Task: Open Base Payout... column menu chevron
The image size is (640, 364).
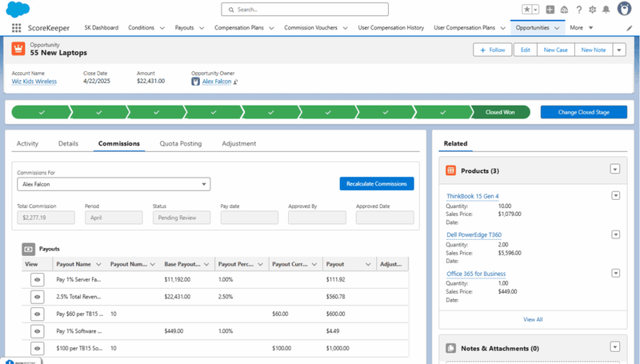Action: [x=206, y=265]
